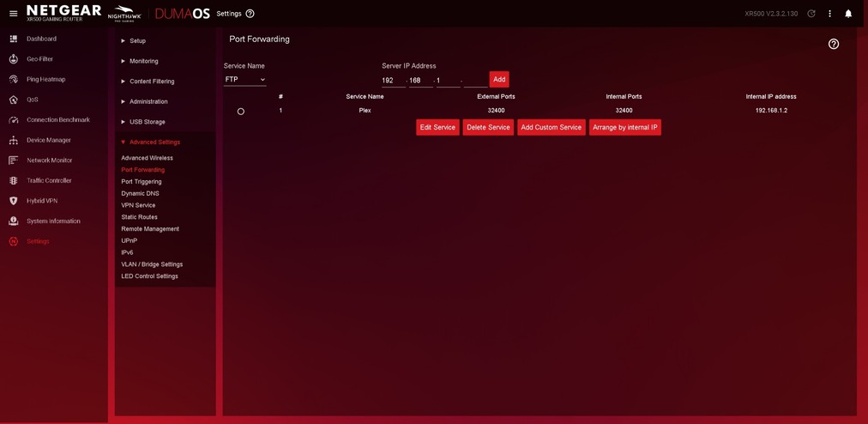Open the hamburger menu icon
The width and height of the screenshot is (868, 424).
(x=13, y=13)
